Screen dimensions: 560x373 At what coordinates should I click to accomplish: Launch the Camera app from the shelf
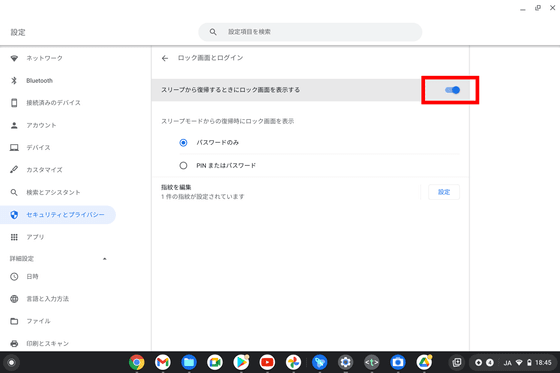(398, 362)
